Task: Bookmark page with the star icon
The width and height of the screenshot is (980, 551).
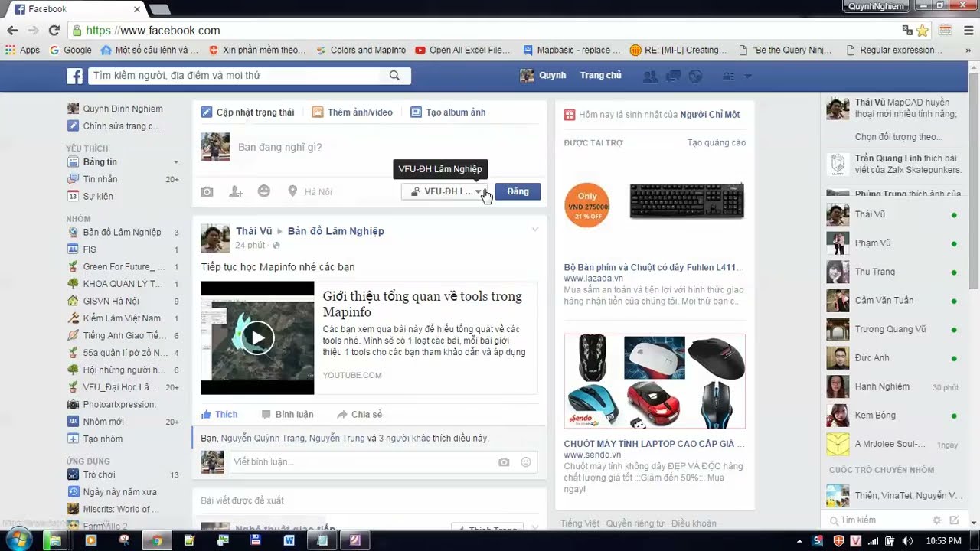Action: tap(923, 31)
